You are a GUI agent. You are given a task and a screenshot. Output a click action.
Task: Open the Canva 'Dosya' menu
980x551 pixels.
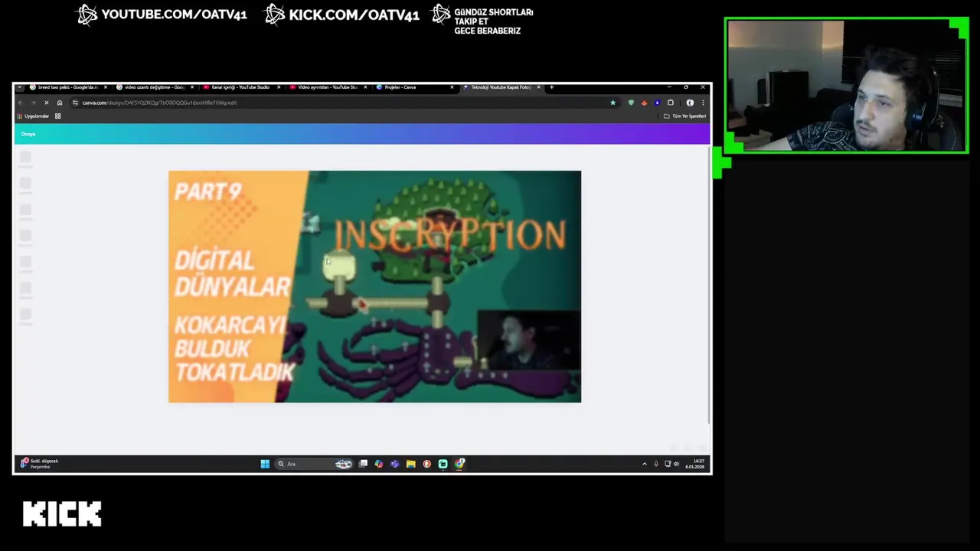(28, 134)
